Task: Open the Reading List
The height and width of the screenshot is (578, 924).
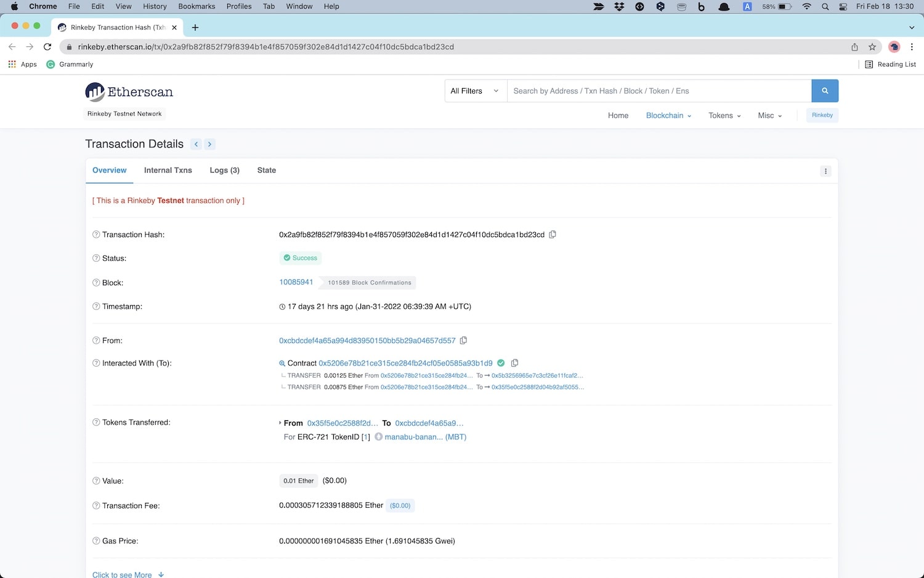Action: 890,64
